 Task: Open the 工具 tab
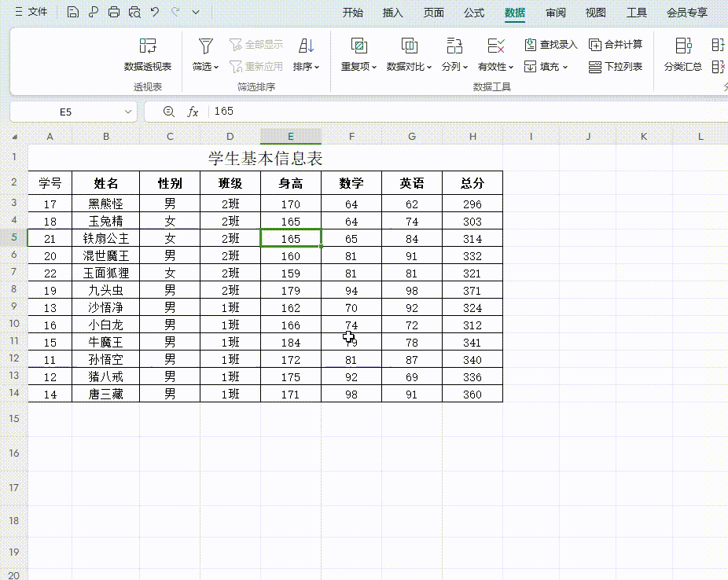(x=637, y=13)
